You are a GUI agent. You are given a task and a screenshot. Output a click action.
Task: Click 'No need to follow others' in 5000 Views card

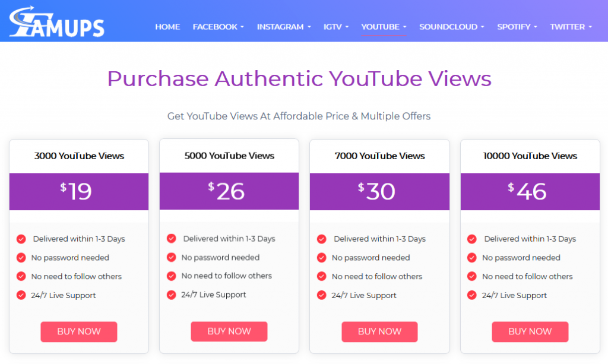[x=226, y=276]
